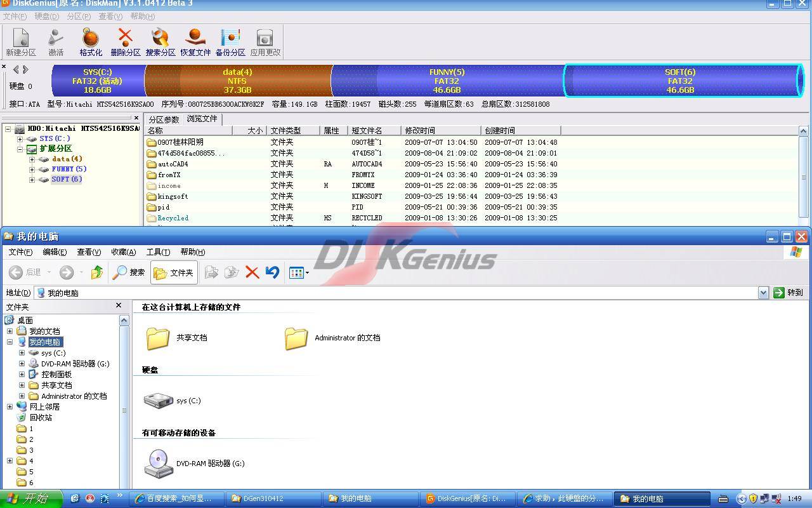The image size is (812, 508).
Task: Click the red delete X icon
Action: (252, 272)
